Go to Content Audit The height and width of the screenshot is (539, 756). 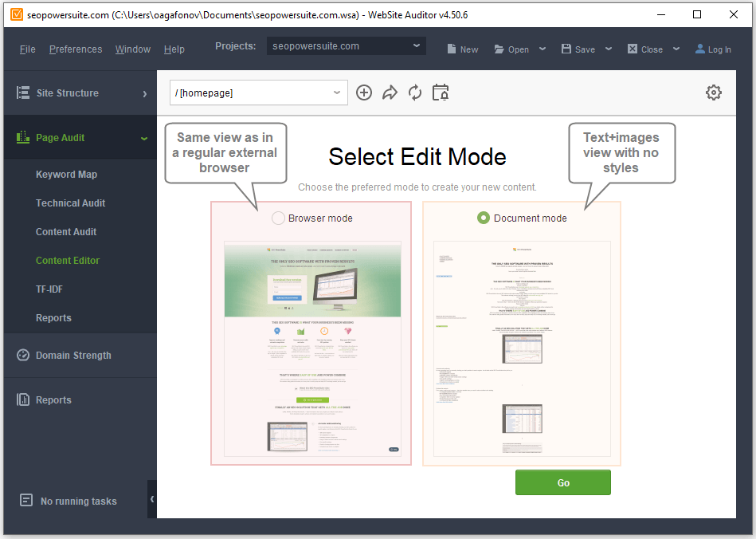coord(66,231)
